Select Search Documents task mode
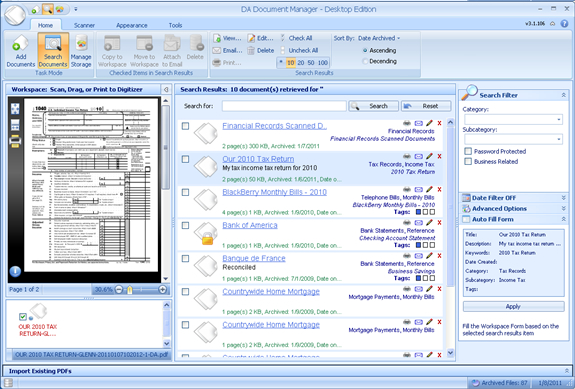The height and width of the screenshot is (389, 575). (53, 51)
